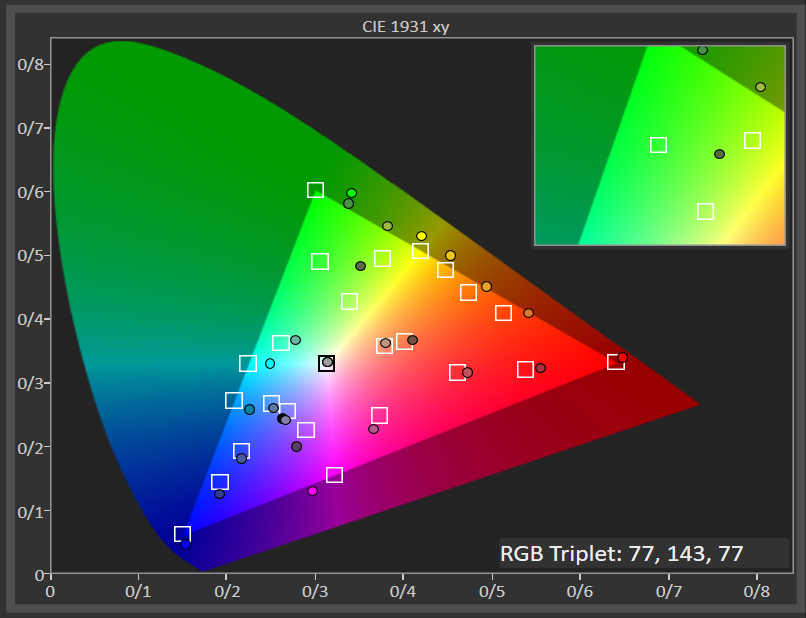Screen dimensions: 806x618
Task: Click the 0/8 label on horizontal axis
Action: [757, 592]
